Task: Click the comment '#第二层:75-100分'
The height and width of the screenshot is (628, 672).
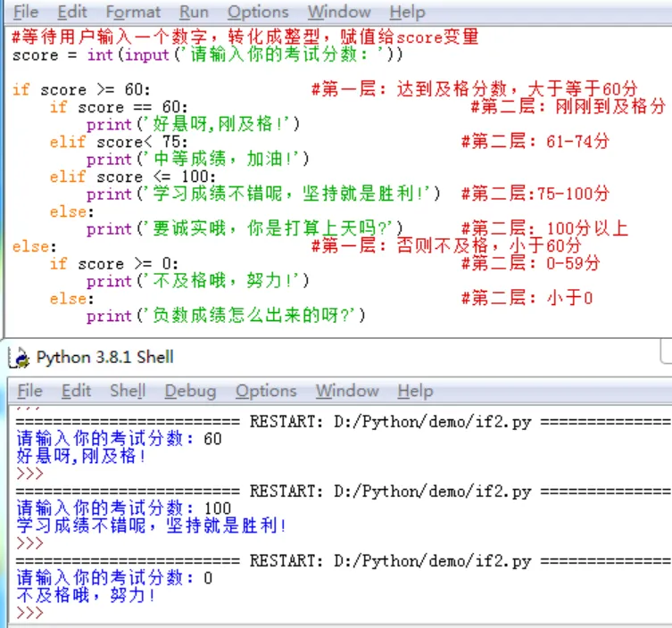Action: [535, 194]
